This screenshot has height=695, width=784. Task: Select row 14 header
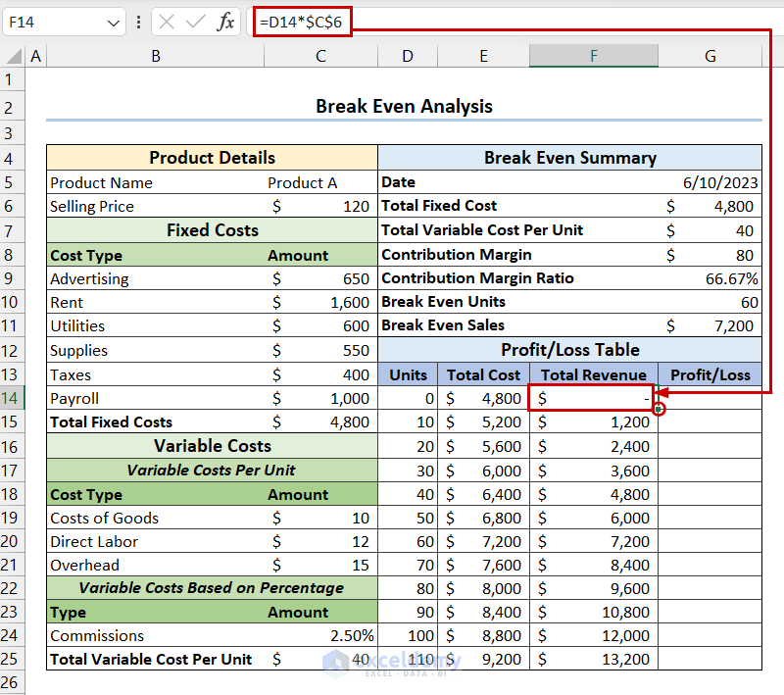[x=13, y=398]
